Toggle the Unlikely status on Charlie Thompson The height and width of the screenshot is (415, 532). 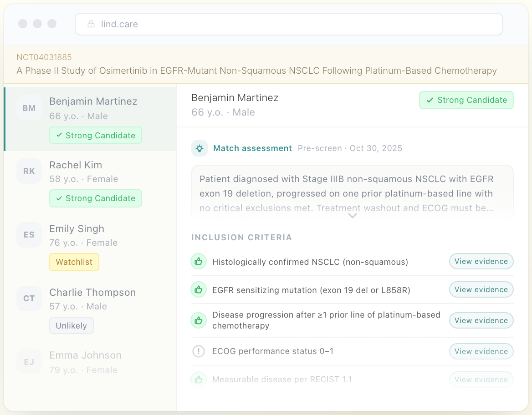tap(72, 325)
